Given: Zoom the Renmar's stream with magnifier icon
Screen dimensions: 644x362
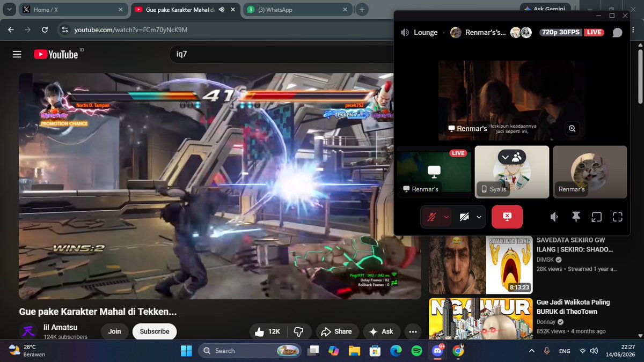Looking at the screenshot, I should tap(572, 129).
